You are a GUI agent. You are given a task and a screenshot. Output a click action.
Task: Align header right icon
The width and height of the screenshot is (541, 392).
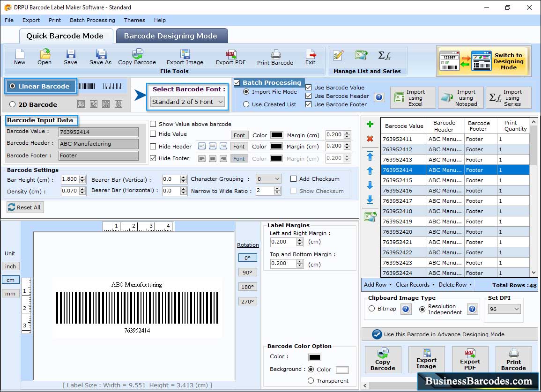click(223, 146)
